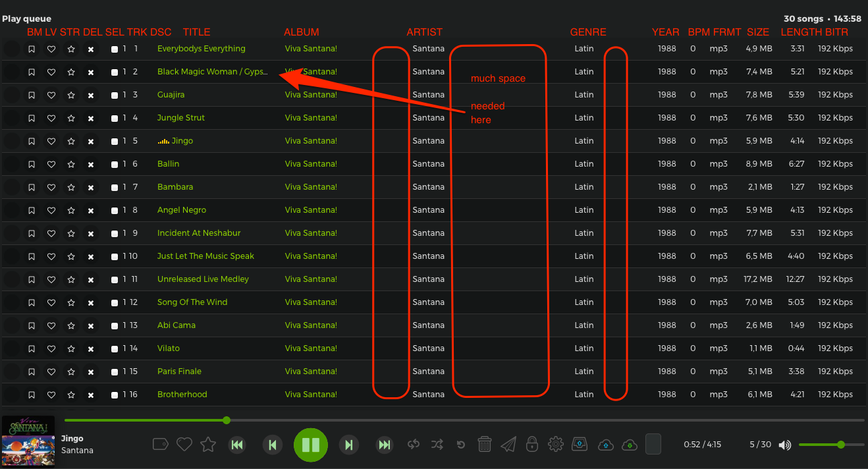Select the checkbox for Paris Finale row
The width and height of the screenshot is (868, 469).
115,372
